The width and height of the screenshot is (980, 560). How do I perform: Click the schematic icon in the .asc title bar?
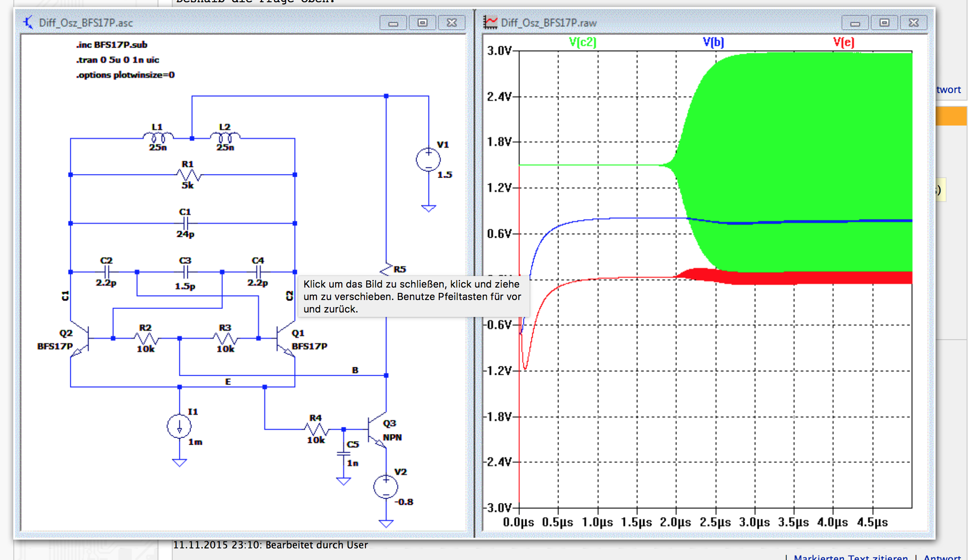28,22
